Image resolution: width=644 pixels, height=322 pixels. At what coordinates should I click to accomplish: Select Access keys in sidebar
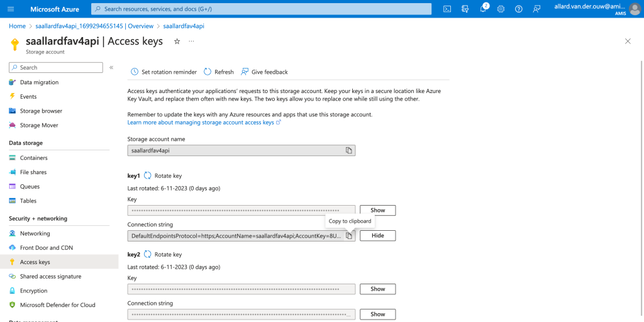pos(59,262)
